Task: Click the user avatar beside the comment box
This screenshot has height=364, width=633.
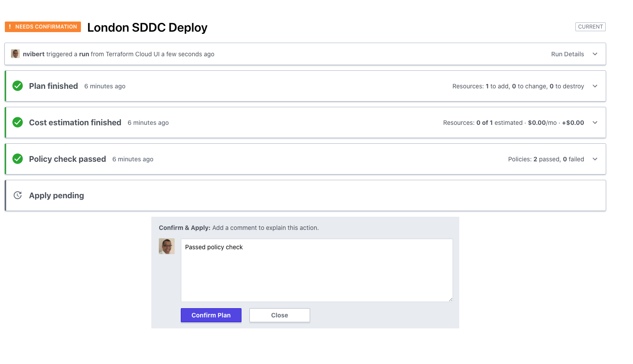Action: click(167, 246)
